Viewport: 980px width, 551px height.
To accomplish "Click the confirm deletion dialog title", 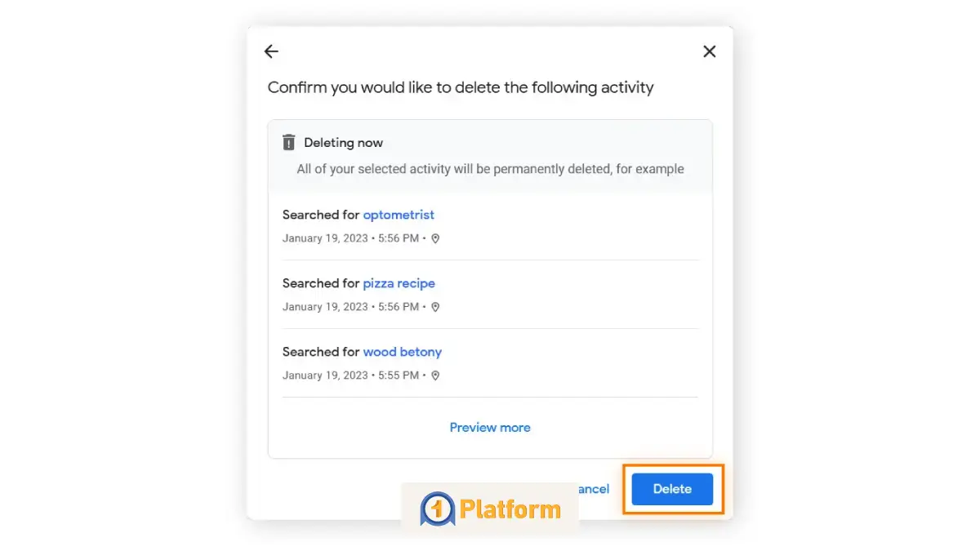I will point(461,87).
